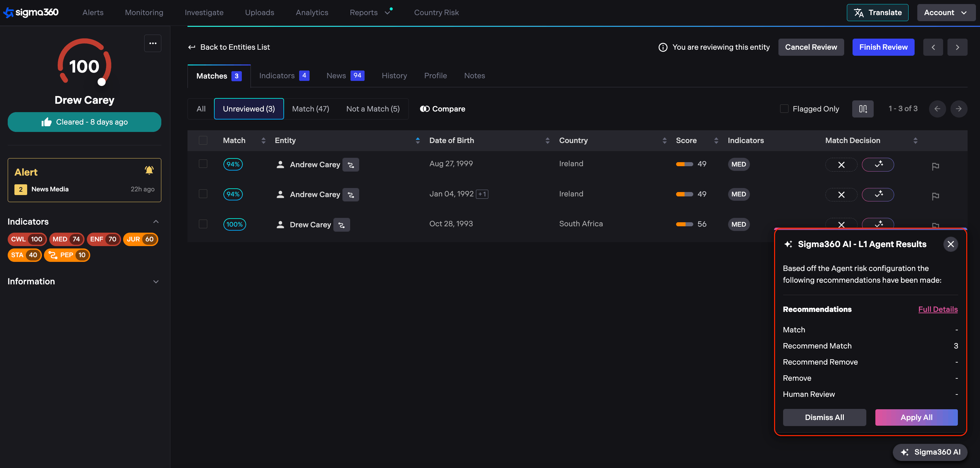
Task: Click the Apply All button
Action: (x=916, y=417)
